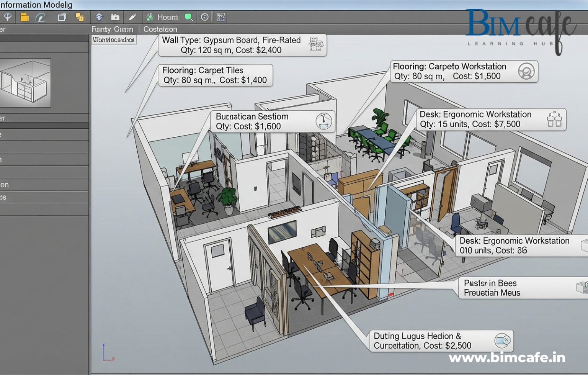Click the clock history icon

click(x=204, y=17)
